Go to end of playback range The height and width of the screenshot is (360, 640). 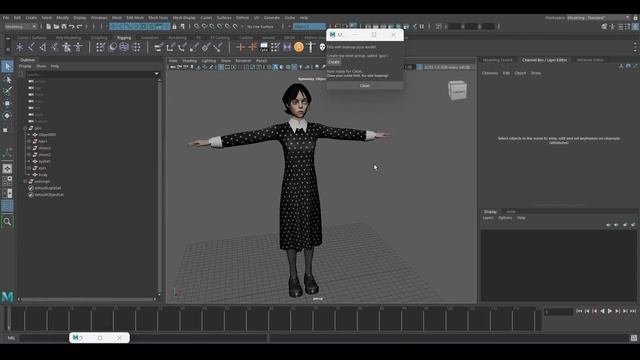click(x=633, y=311)
